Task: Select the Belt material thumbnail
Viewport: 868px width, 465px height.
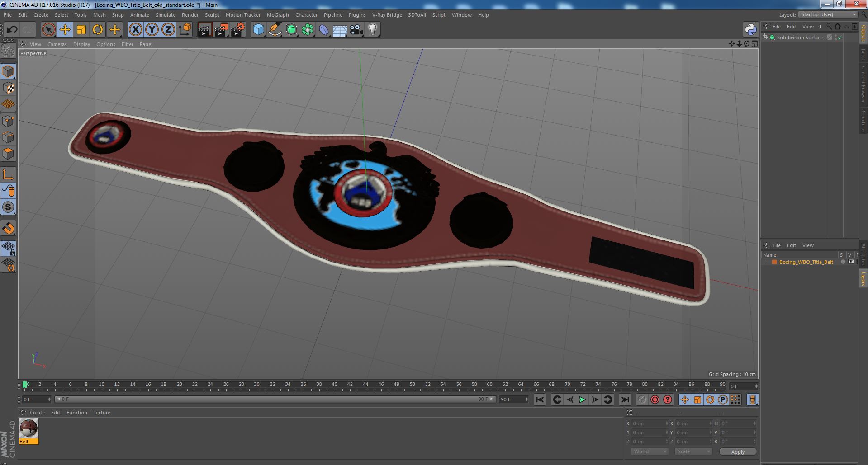Action: pyautogui.click(x=28, y=428)
